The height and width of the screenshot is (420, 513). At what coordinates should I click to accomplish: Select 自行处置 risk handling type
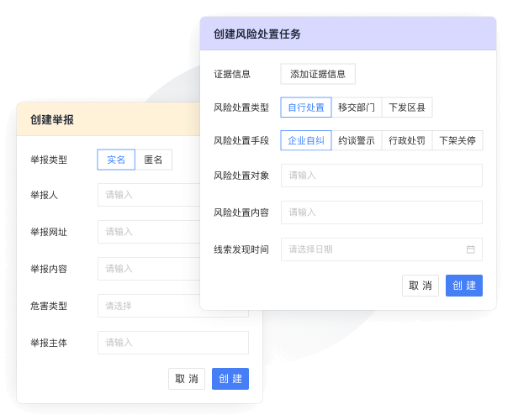(x=306, y=108)
